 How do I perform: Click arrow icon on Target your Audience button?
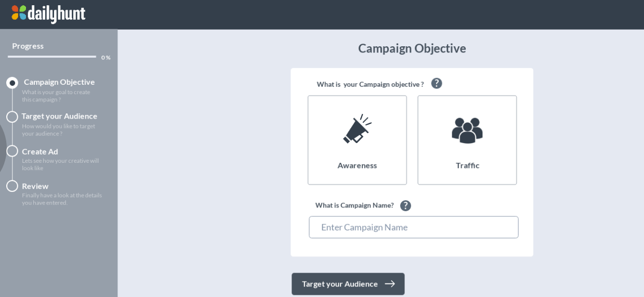[x=390, y=284]
